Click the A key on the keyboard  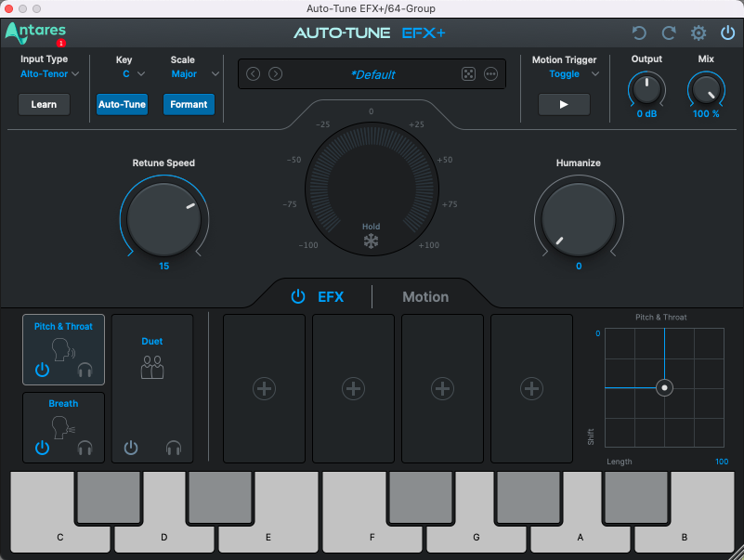pyautogui.click(x=581, y=537)
